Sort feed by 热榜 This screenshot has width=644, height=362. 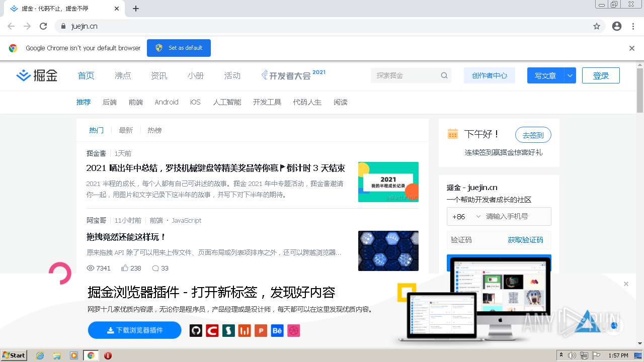pyautogui.click(x=154, y=130)
